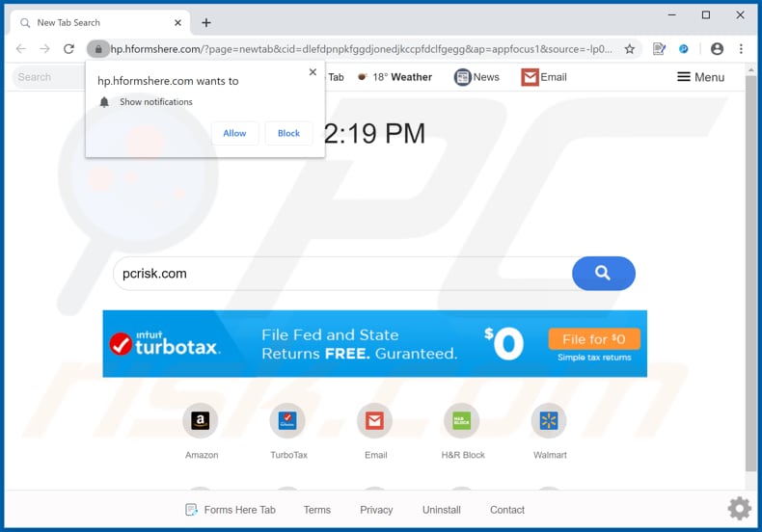
Task: Open the Contact footer link
Action: coord(507,510)
